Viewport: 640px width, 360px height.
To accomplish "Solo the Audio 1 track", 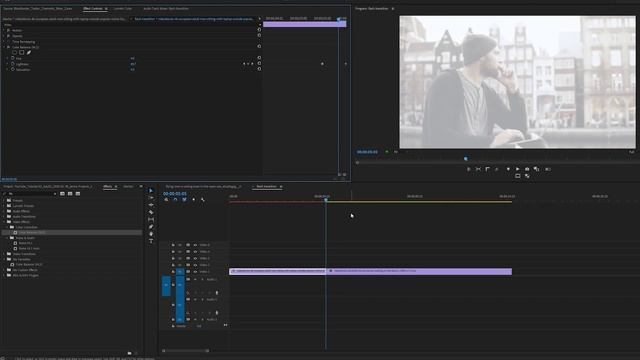I will coord(202,280).
